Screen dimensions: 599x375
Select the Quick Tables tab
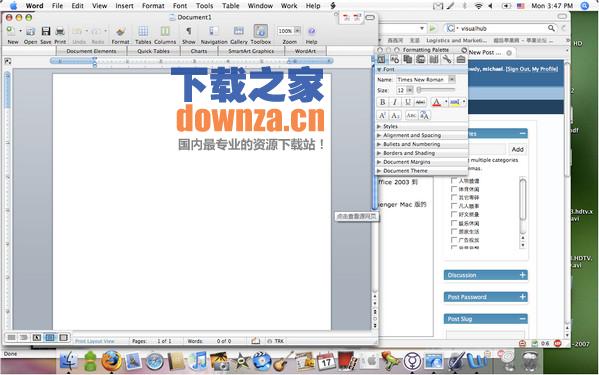[153, 51]
